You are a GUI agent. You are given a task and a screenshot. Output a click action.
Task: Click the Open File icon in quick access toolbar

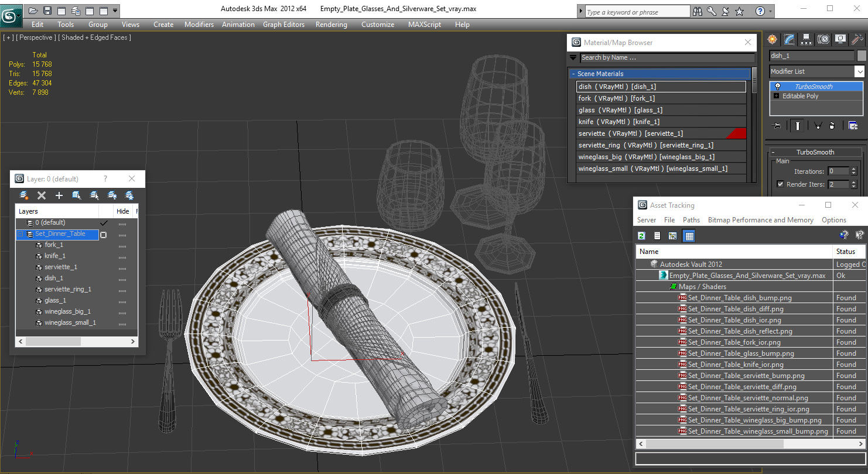click(x=33, y=11)
